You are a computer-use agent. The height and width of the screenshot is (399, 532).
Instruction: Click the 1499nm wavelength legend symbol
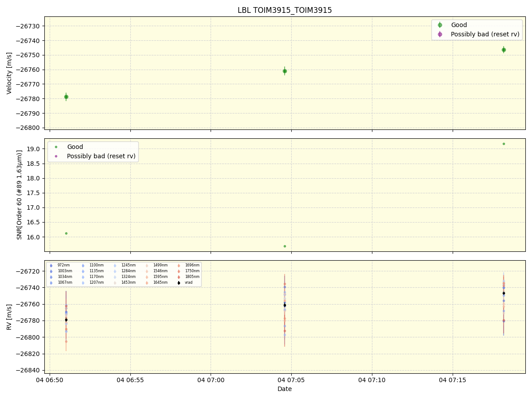(x=146, y=265)
